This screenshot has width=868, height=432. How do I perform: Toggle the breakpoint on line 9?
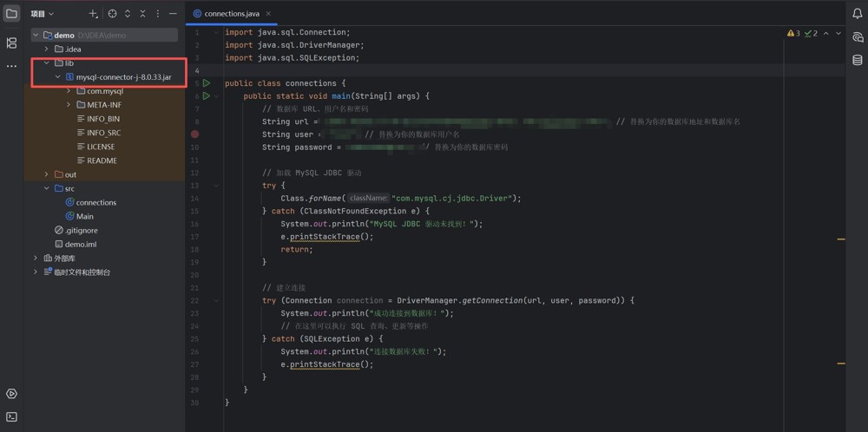[194, 134]
